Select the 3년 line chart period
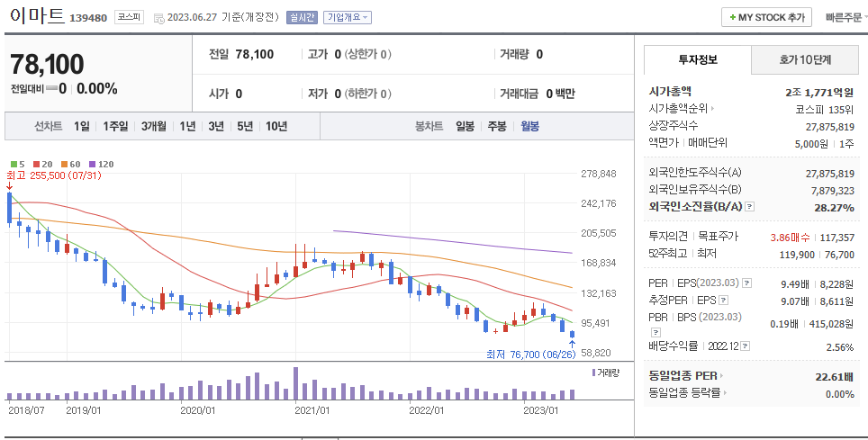This screenshot has width=868, height=440. pos(216,126)
